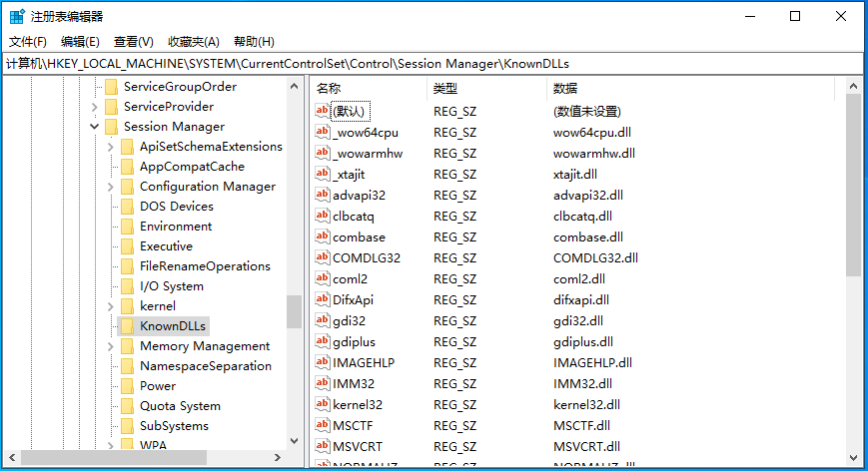Select the DifxApi value name
The width and height of the screenshot is (868, 471).
353,300
